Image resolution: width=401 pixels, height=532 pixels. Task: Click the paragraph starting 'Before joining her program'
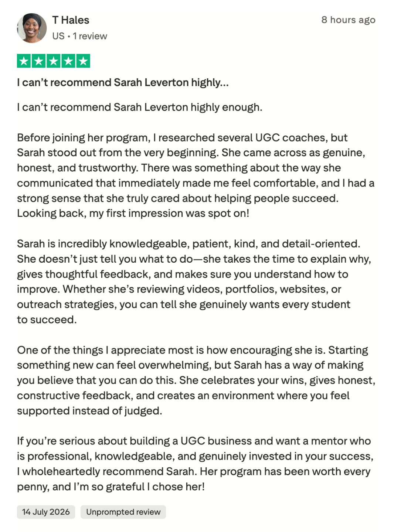click(196, 175)
